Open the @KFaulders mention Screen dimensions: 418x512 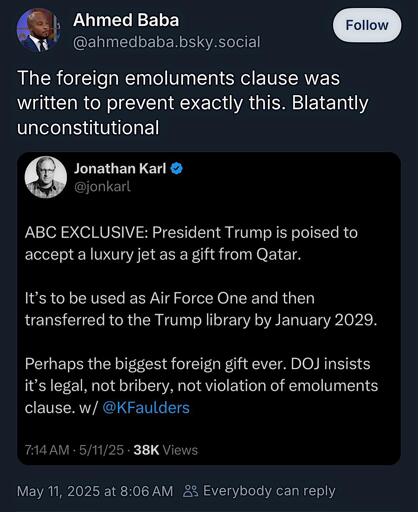click(146, 408)
